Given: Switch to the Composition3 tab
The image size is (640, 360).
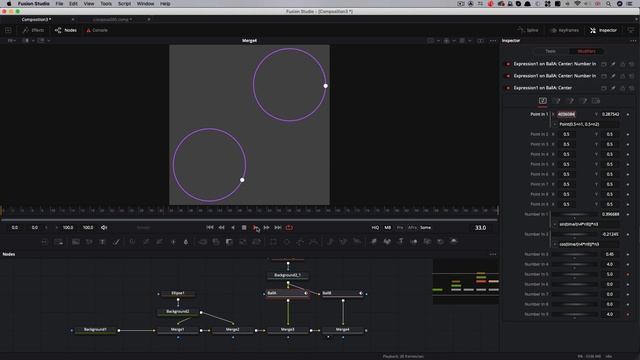Looking at the screenshot, I should (x=36, y=19).
